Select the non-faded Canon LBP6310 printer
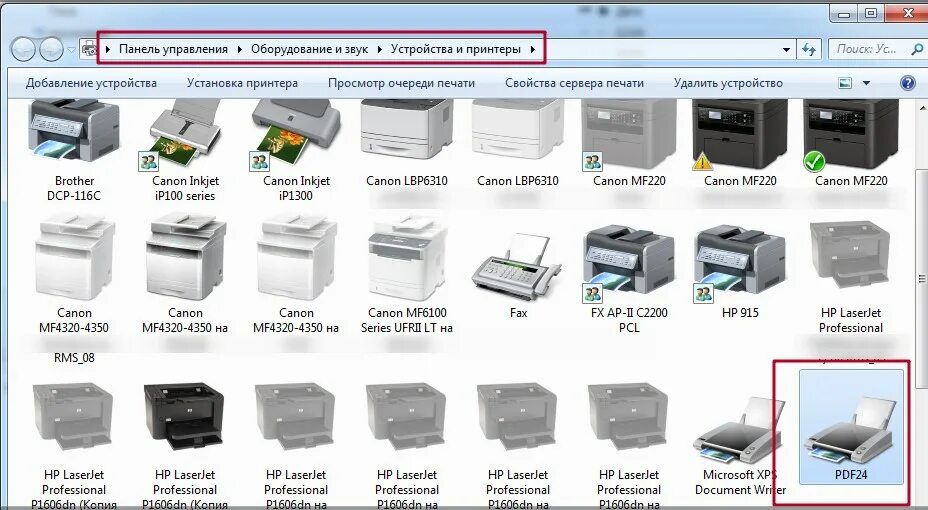 pos(407,145)
